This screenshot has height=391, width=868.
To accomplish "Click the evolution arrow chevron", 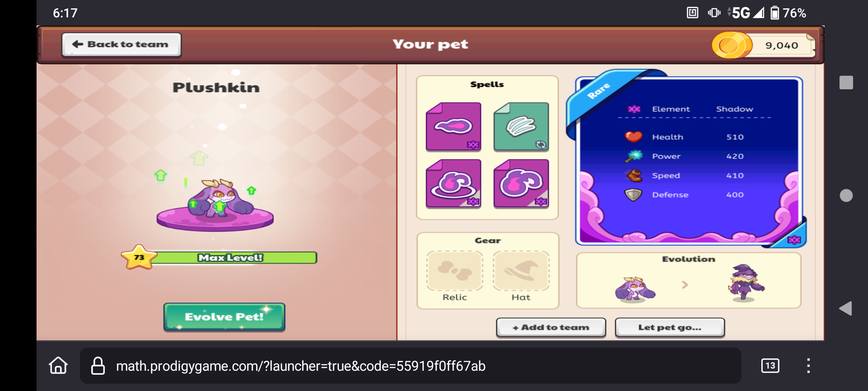I will (x=685, y=285).
